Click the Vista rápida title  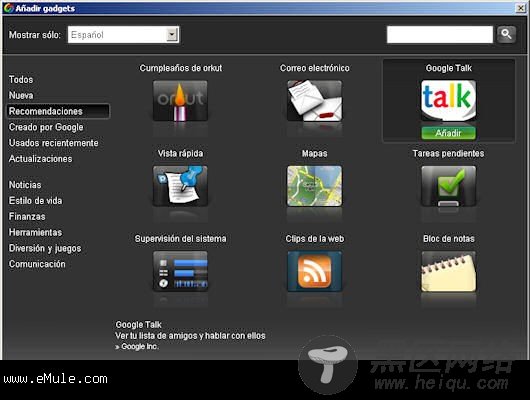click(180, 154)
